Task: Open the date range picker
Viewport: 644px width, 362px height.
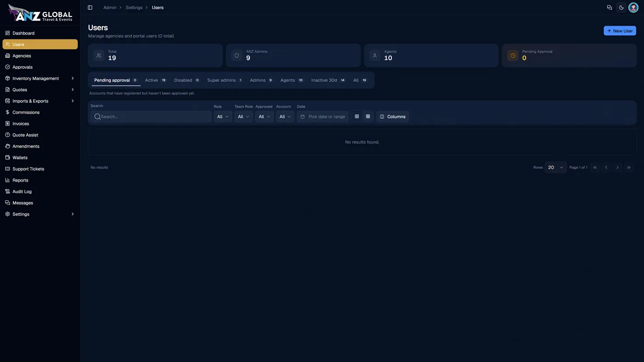Action: coord(322,117)
